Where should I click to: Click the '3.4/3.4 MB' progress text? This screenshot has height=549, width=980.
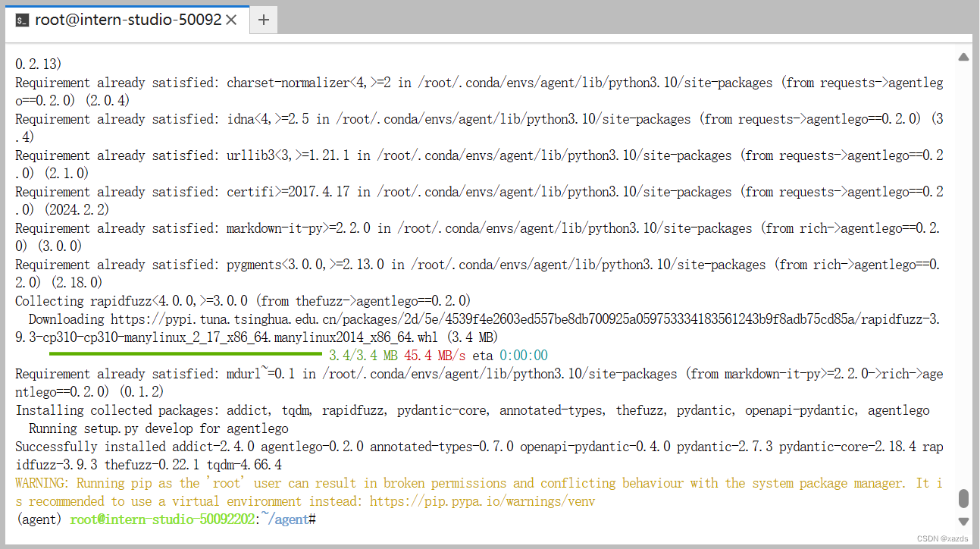pos(364,356)
